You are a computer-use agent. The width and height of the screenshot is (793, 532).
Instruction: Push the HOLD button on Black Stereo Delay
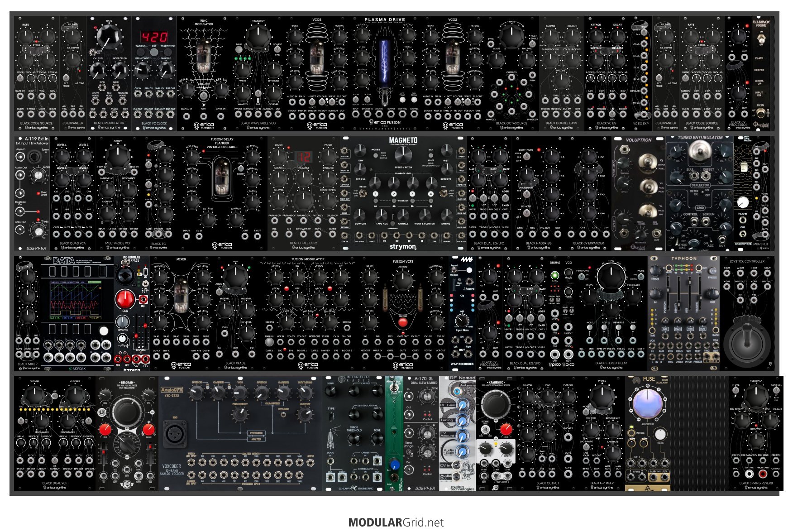coord(590,328)
